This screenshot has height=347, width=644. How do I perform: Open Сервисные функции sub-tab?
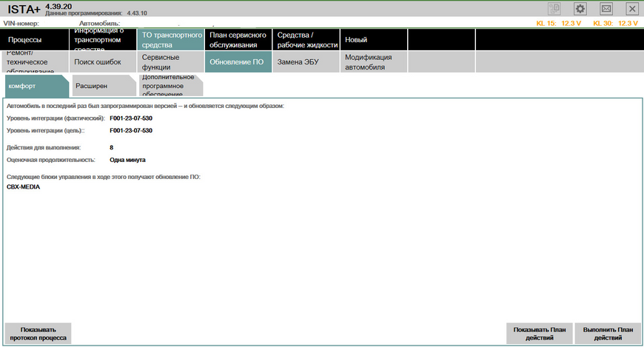coord(170,62)
